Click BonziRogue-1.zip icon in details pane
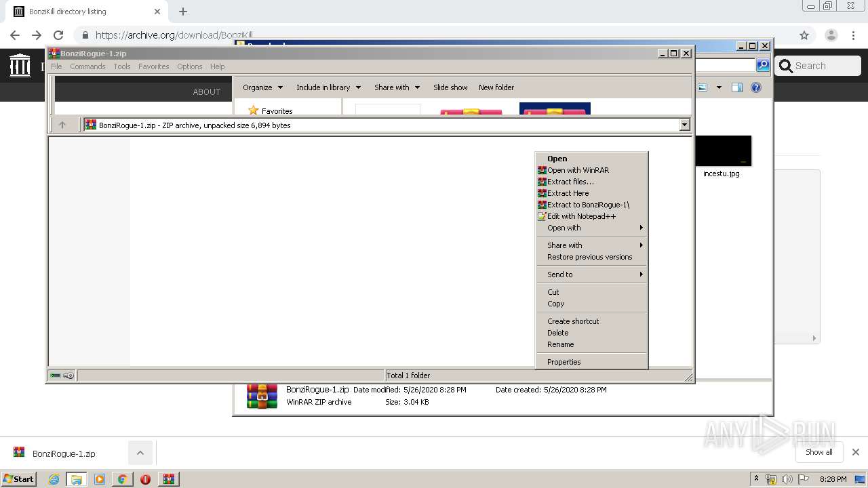Image resolution: width=868 pixels, height=488 pixels. pyautogui.click(x=262, y=396)
